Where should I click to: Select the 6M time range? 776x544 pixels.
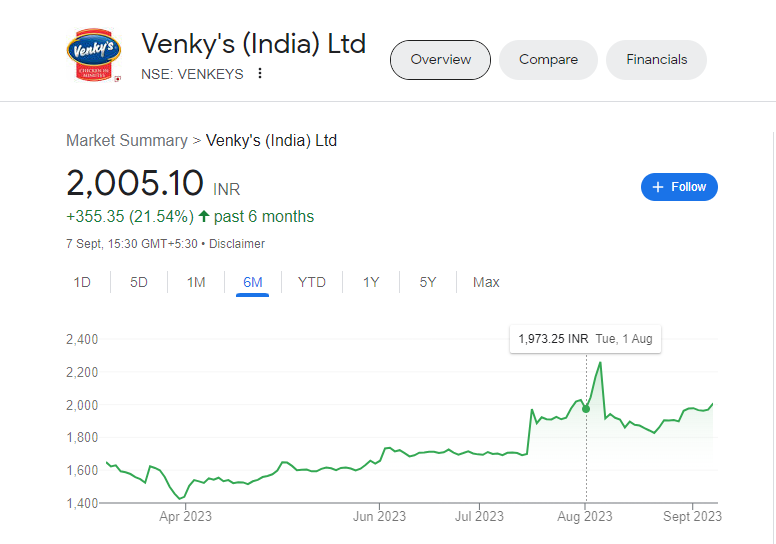[252, 282]
